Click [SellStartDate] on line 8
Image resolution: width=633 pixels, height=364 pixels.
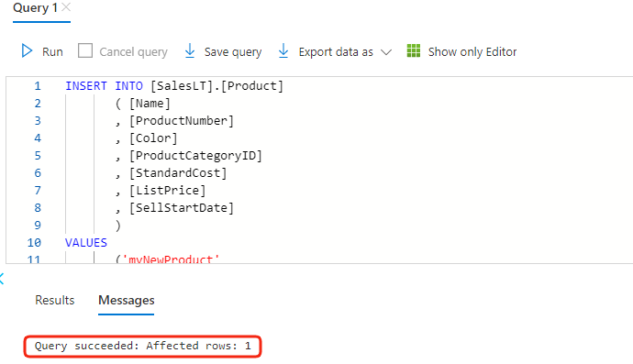182,207
